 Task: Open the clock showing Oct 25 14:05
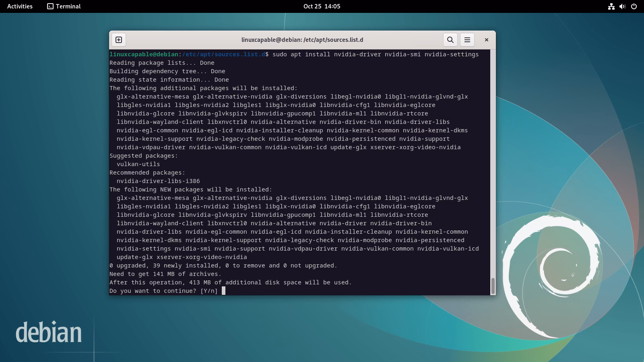point(322,6)
